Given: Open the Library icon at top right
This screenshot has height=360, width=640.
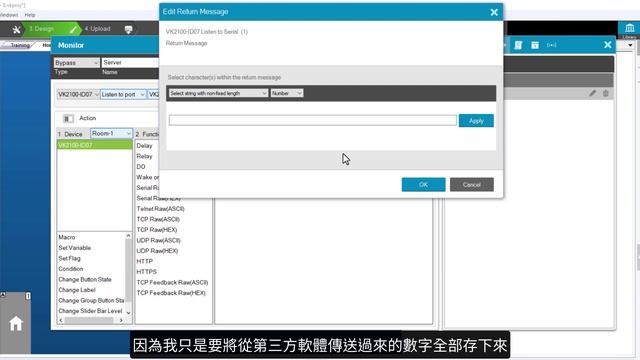Looking at the screenshot, I should click(x=629, y=28).
